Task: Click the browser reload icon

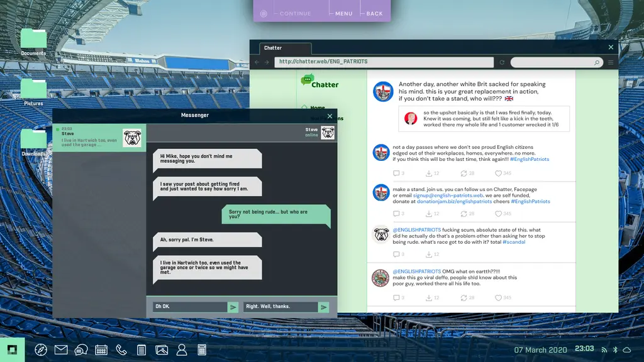Action: tap(502, 62)
